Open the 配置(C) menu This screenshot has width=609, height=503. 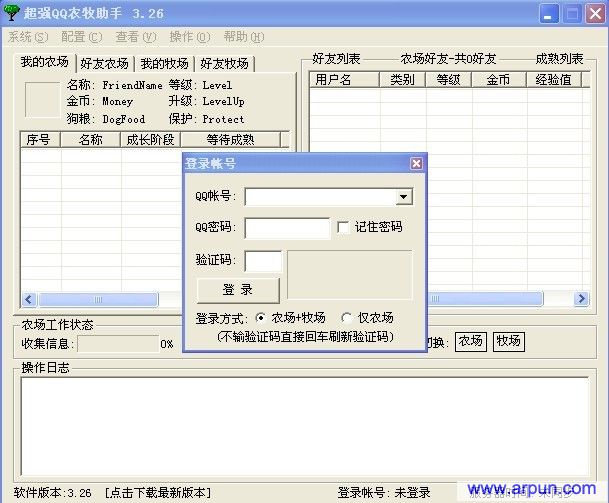82,37
